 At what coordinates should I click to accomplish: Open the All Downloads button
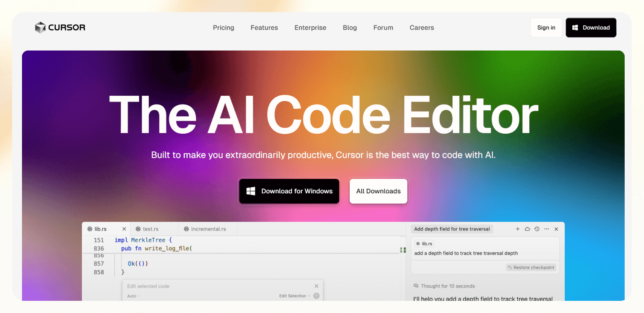379,191
